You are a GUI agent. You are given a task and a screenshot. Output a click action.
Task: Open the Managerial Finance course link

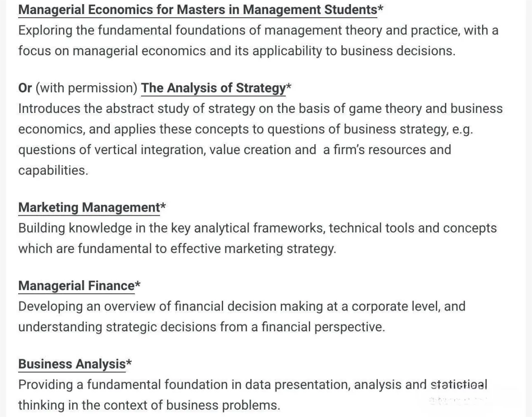pos(76,286)
